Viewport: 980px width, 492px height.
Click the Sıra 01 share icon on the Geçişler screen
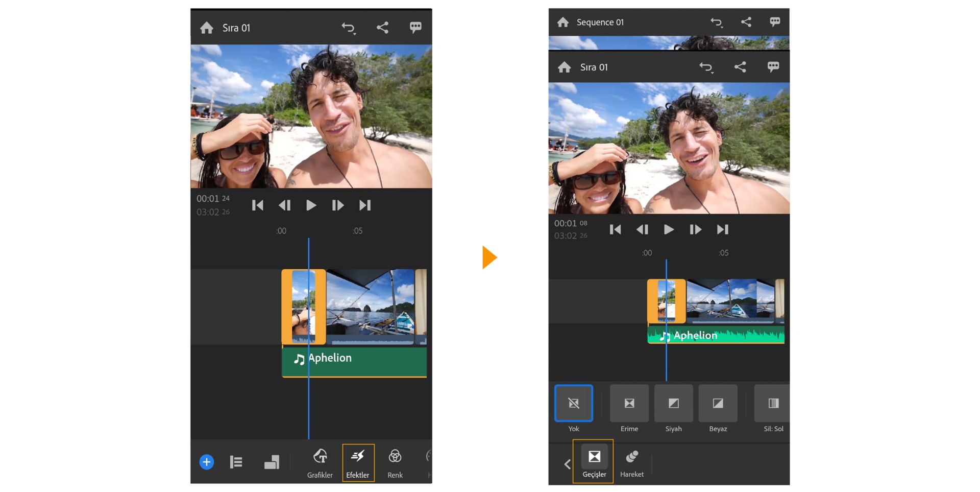(x=740, y=67)
